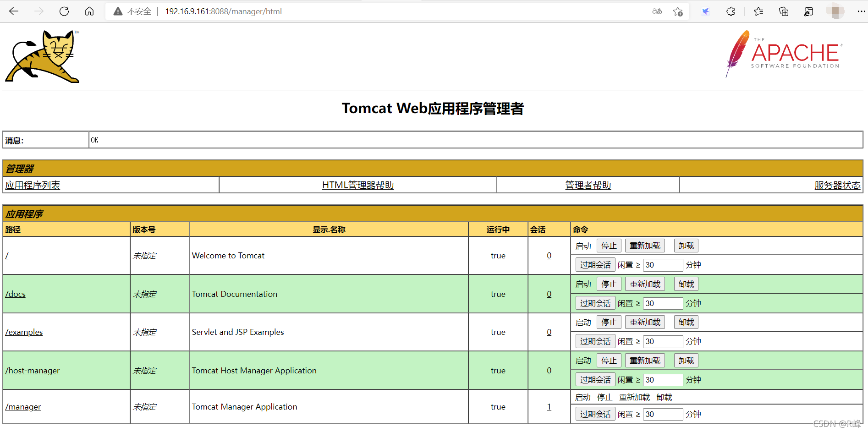Open the browser settings ellipsis menu
868x432 pixels.
coord(862,11)
